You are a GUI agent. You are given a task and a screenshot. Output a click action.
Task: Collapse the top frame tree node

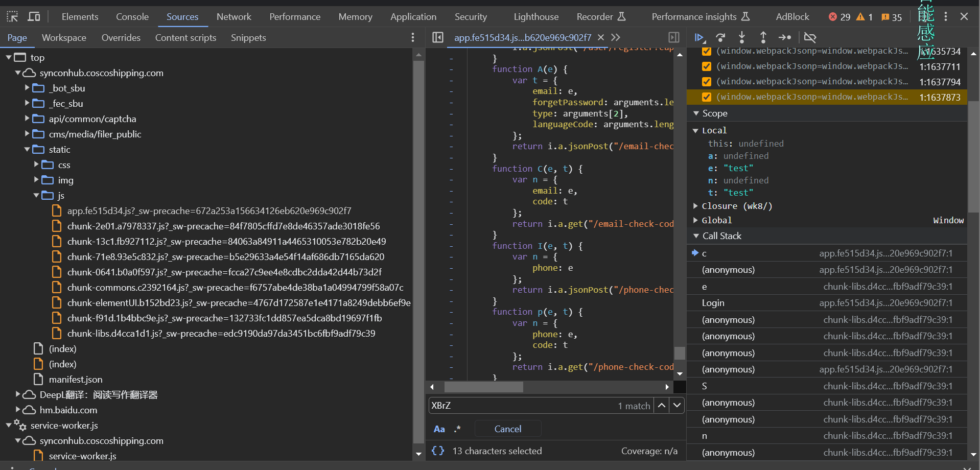click(x=9, y=57)
